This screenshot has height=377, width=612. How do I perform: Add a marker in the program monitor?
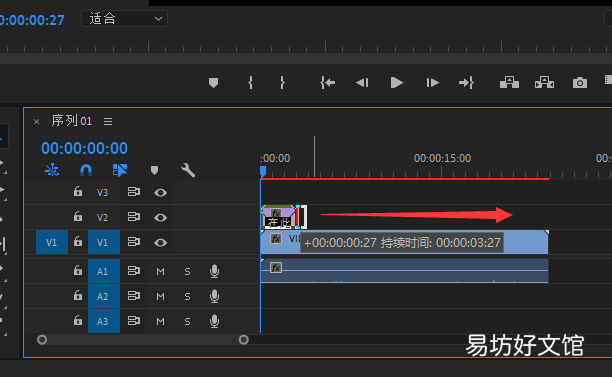213,83
